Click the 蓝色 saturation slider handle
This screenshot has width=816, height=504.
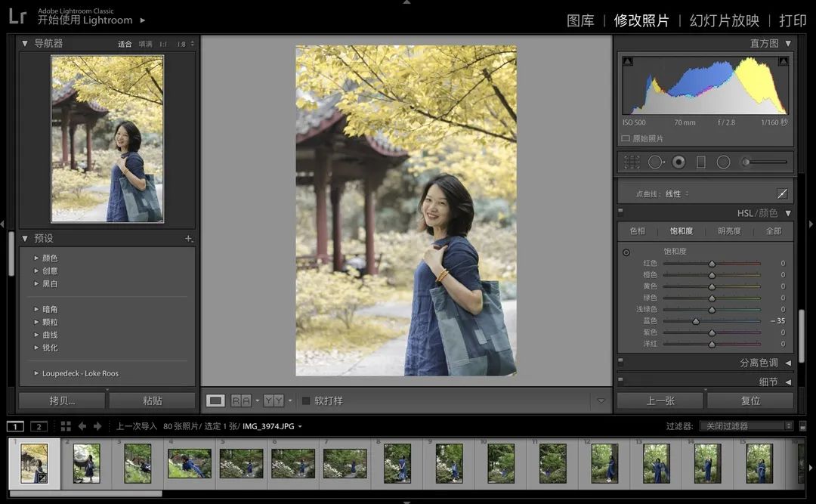[696, 321]
